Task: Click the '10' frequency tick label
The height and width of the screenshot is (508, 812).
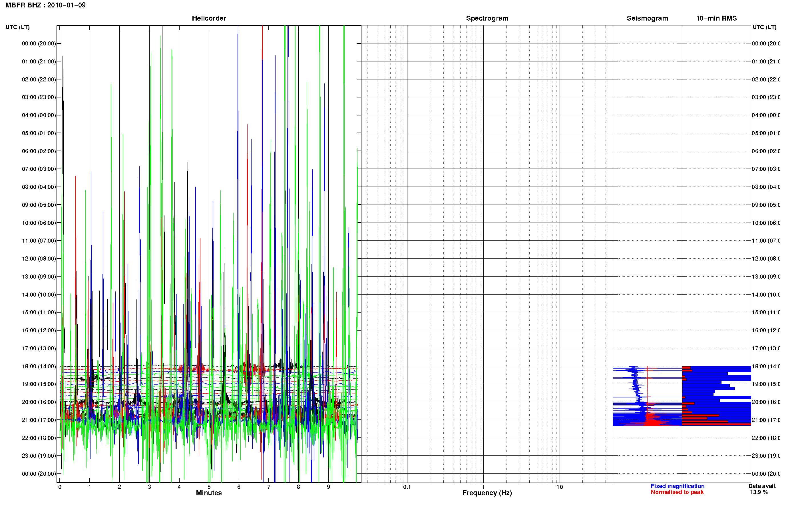Action: click(x=560, y=487)
